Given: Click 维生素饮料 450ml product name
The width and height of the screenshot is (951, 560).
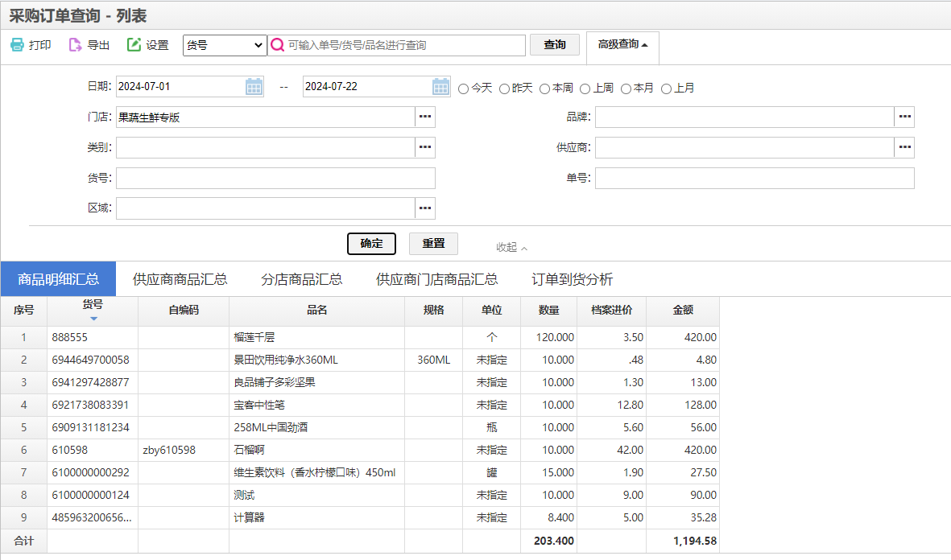Looking at the screenshot, I should [315, 473].
